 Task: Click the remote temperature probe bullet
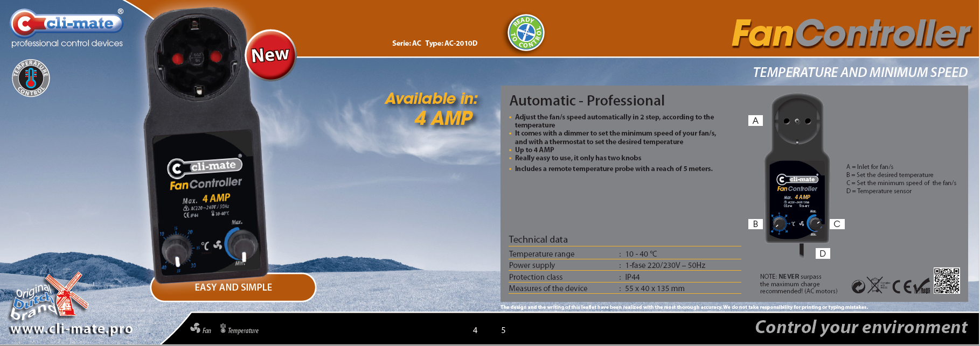tap(614, 168)
